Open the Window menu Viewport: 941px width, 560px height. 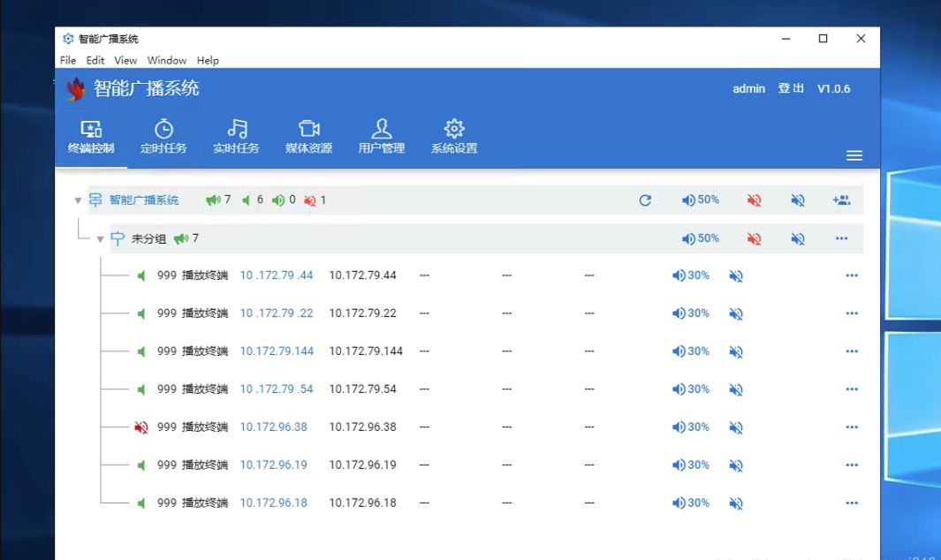click(x=167, y=60)
